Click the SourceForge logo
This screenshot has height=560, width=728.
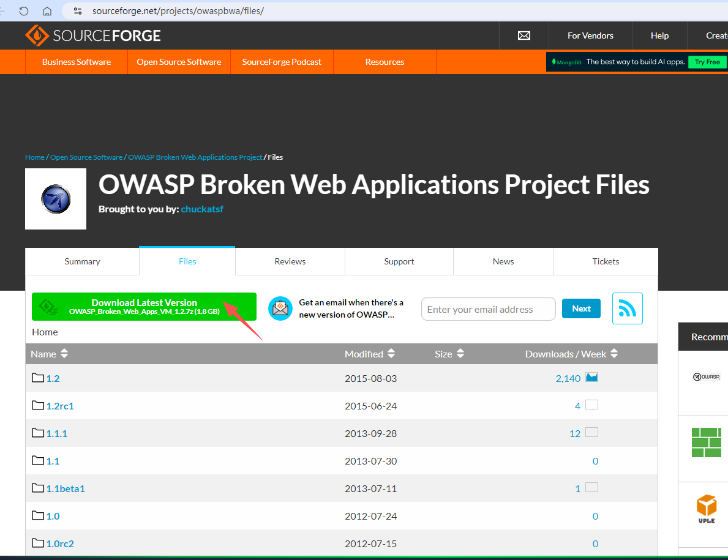93,35
